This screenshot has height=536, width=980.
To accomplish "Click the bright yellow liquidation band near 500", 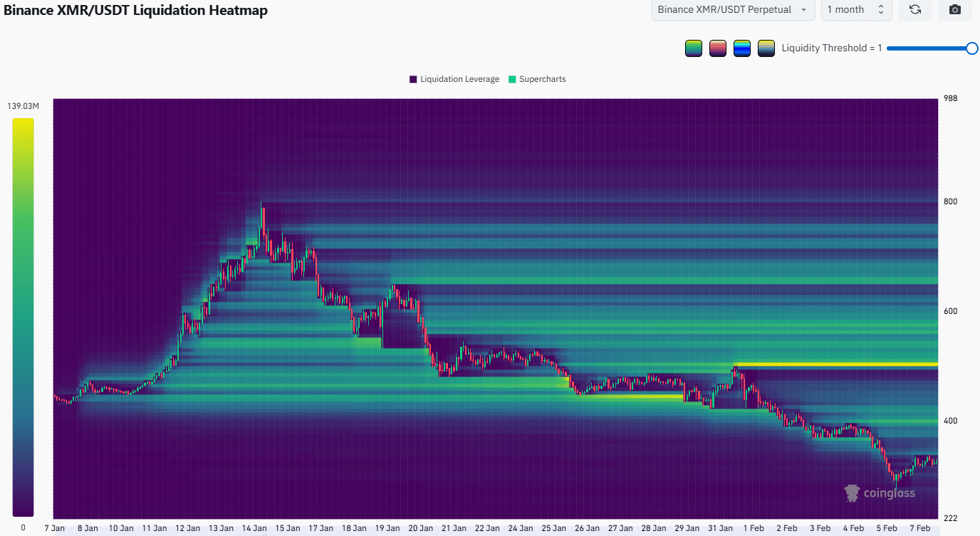I will pyautogui.click(x=833, y=365).
